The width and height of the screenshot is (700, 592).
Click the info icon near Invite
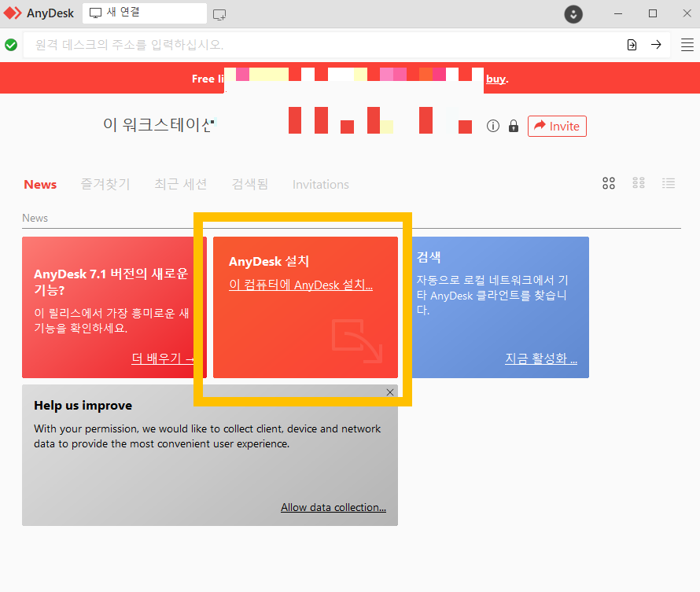click(493, 127)
